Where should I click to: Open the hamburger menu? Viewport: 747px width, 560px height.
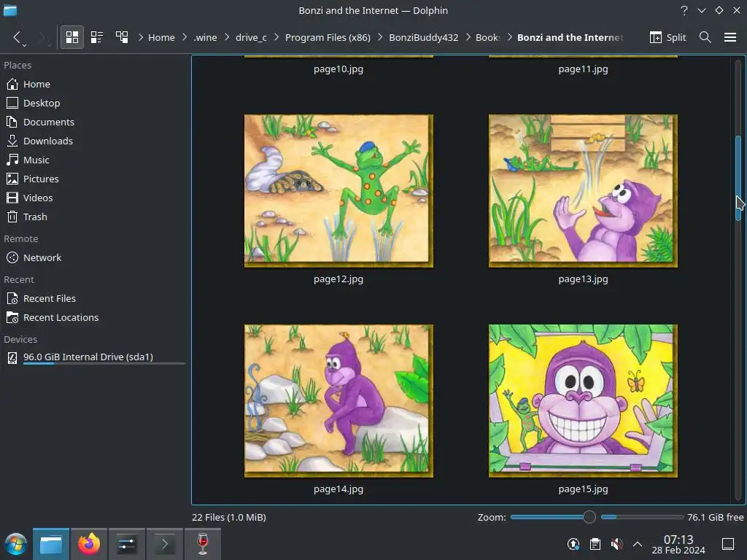(x=730, y=37)
